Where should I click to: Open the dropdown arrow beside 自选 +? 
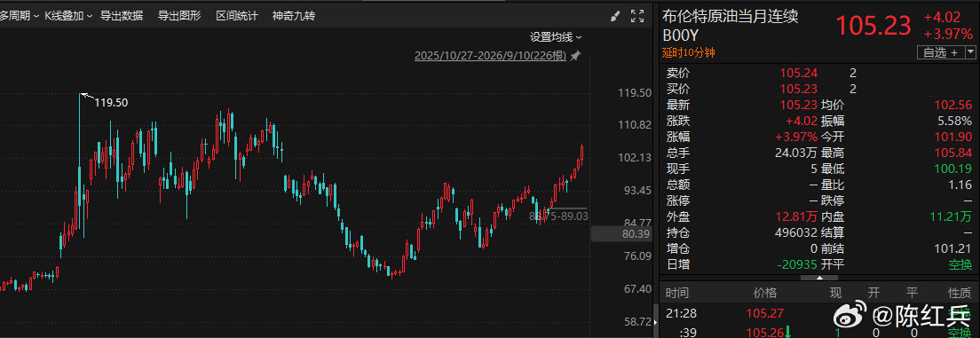click(969, 52)
